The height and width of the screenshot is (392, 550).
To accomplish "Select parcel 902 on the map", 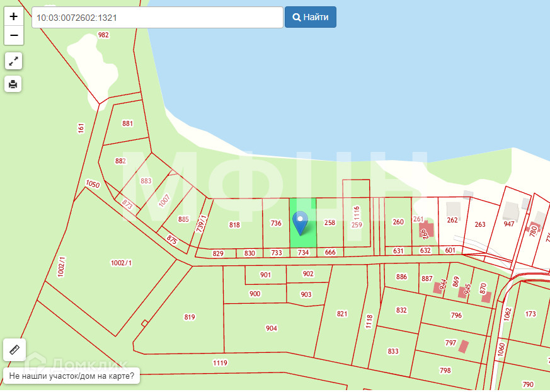I will 308,274.
